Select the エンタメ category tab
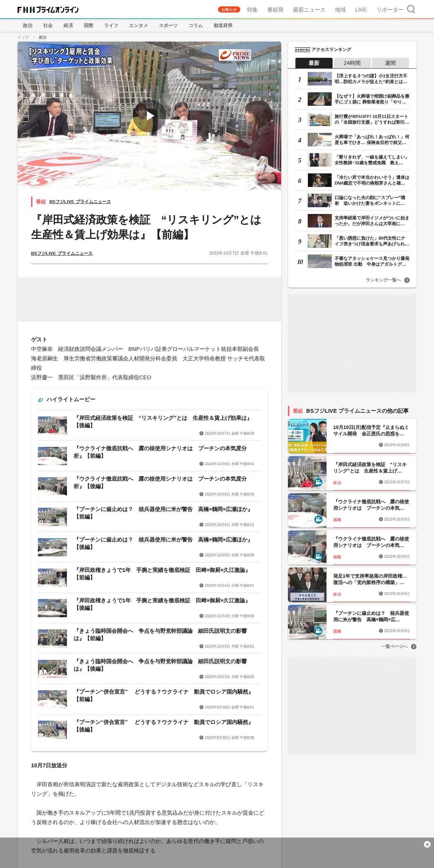This screenshot has width=434, height=868. 139,25
